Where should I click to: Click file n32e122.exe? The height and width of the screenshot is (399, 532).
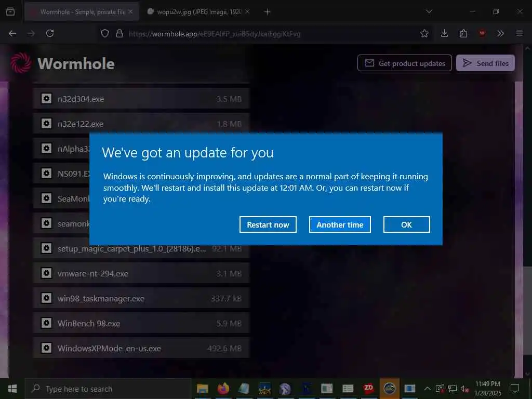(141, 124)
